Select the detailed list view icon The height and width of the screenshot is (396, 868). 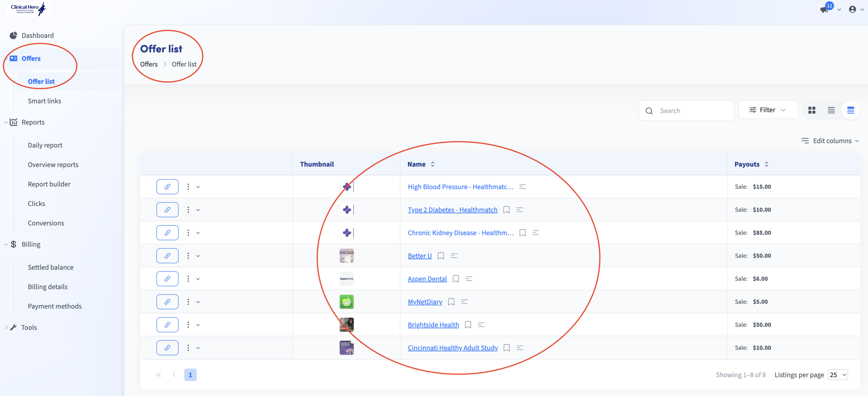point(851,110)
